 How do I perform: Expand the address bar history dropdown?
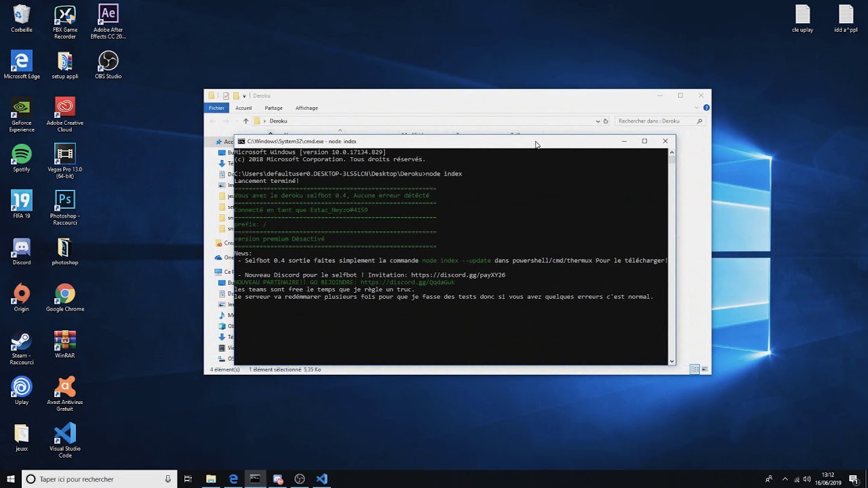click(597, 121)
